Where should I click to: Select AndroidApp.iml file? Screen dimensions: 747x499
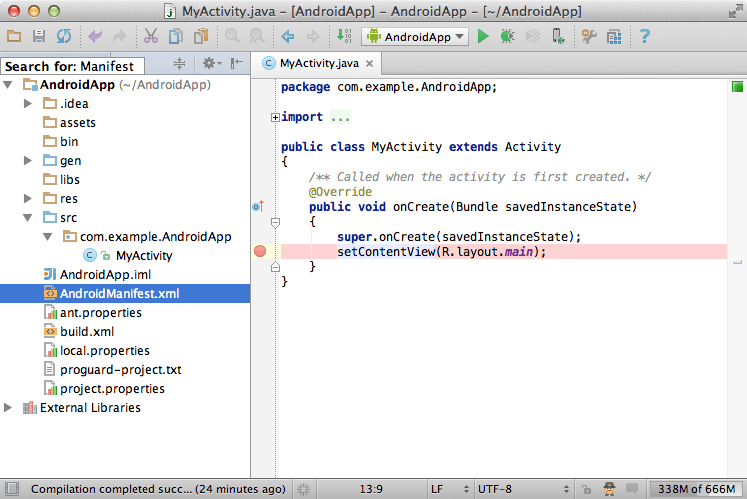[x=97, y=275]
